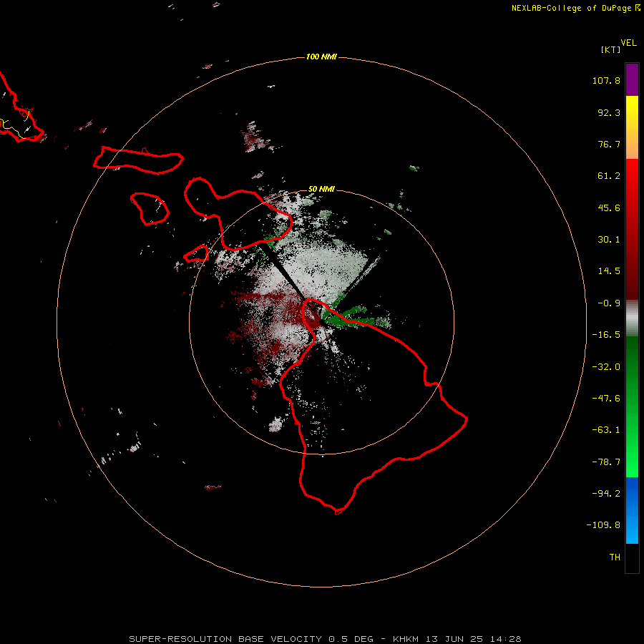Click the -16.5 velocity scale value
The height and width of the screenshot is (644, 644).
point(606,335)
